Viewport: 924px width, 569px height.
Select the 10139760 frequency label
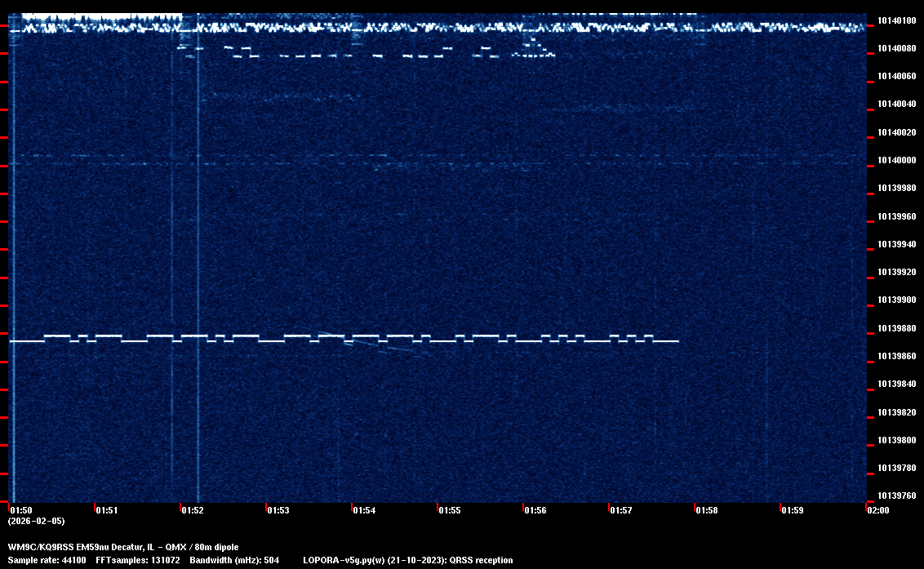coord(896,496)
